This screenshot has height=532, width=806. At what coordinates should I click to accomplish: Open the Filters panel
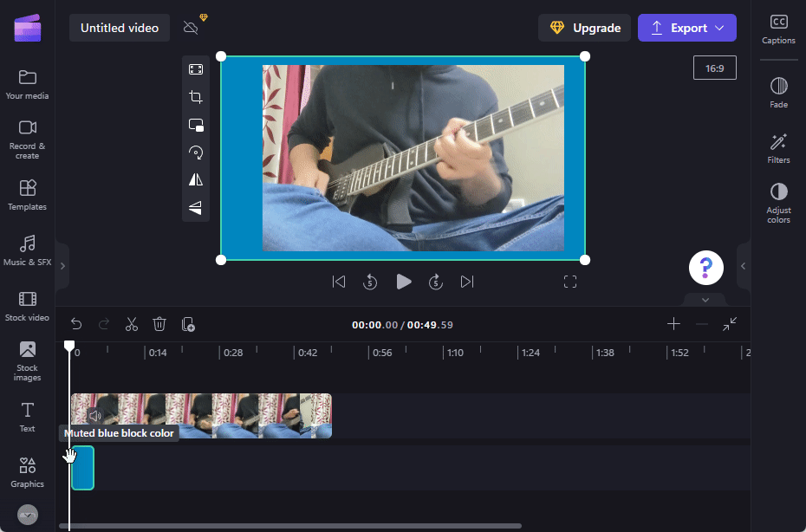point(778,147)
